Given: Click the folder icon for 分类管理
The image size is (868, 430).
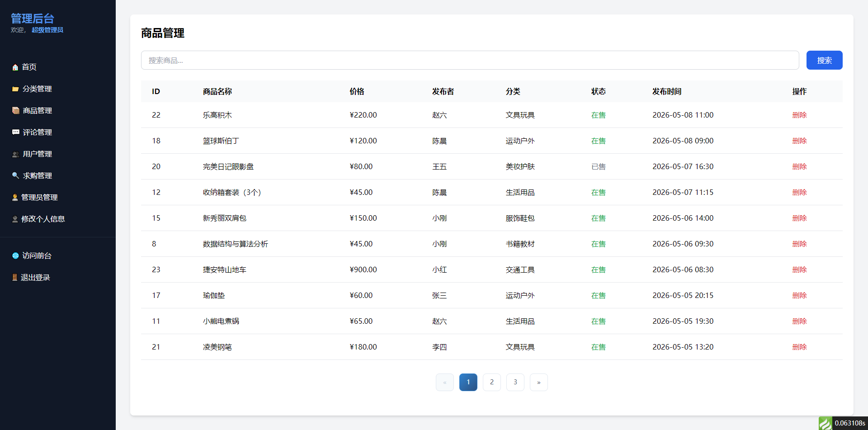Looking at the screenshot, I should 15,89.
